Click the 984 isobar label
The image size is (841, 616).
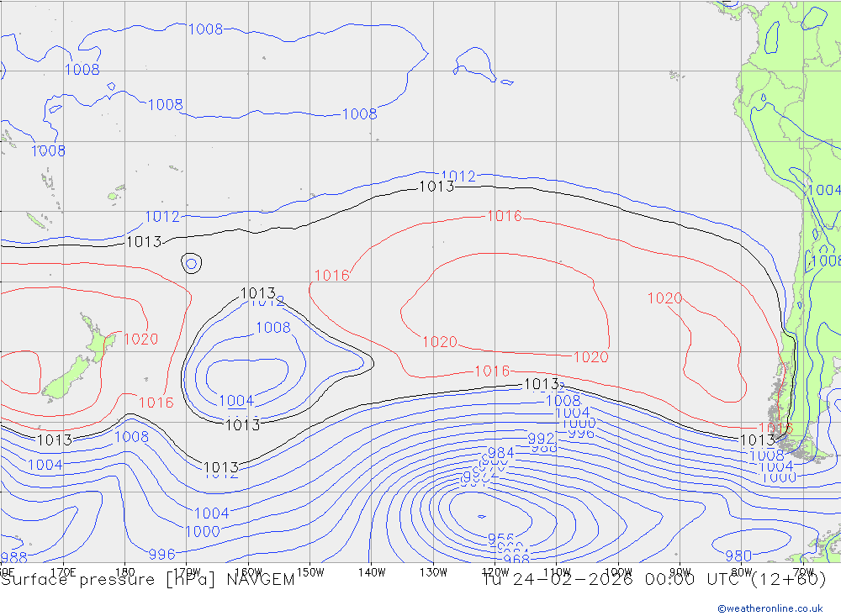click(x=501, y=452)
